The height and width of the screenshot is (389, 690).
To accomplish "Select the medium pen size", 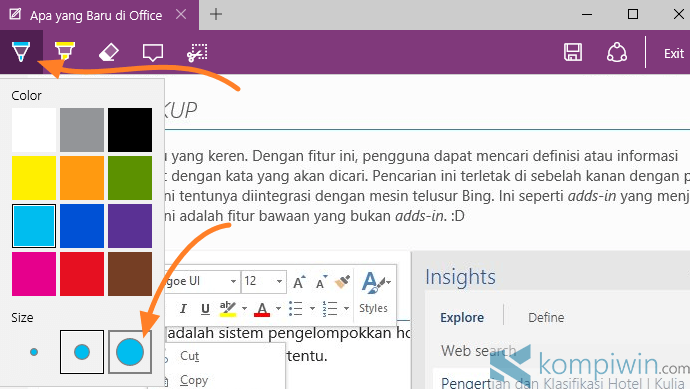I will (x=82, y=352).
